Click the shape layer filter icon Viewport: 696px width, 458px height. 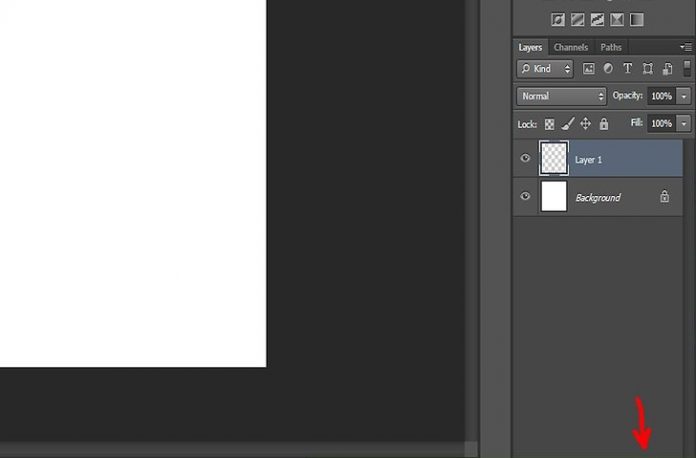pyautogui.click(x=647, y=69)
